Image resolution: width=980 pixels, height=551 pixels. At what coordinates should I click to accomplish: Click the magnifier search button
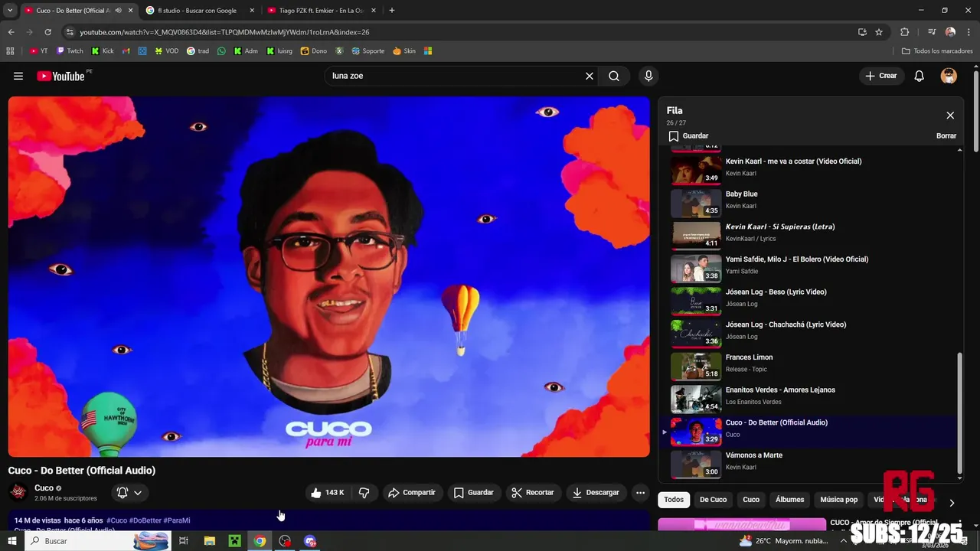pos(614,76)
